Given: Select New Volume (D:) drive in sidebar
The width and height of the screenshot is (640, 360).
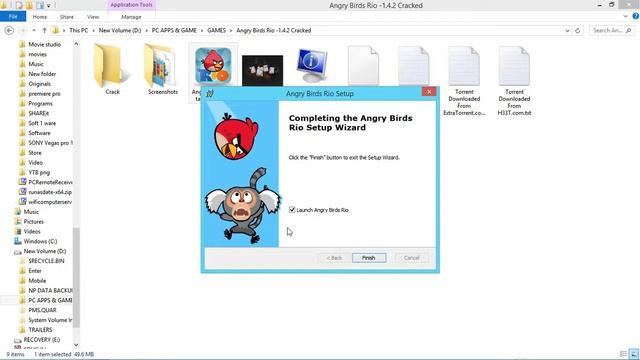Looking at the screenshot, I should pyautogui.click(x=44, y=251).
